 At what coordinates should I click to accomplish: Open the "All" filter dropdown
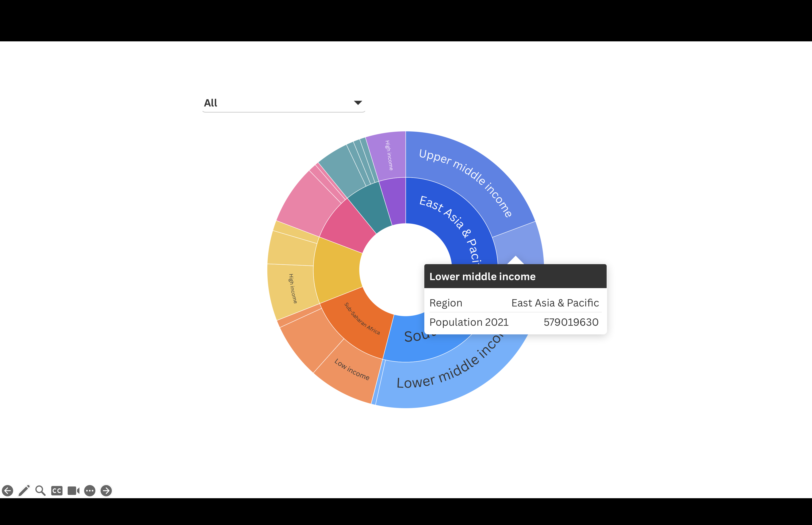click(x=283, y=102)
